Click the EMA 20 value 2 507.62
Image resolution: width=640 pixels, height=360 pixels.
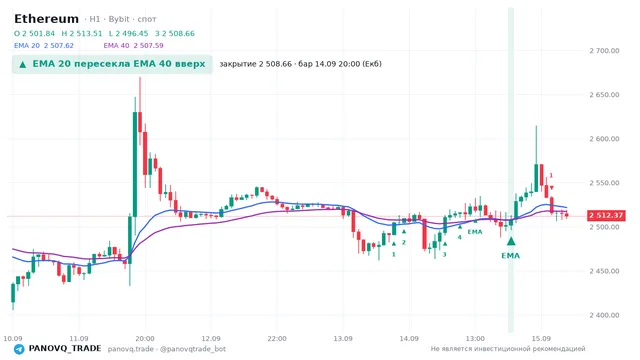click(x=59, y=45)
